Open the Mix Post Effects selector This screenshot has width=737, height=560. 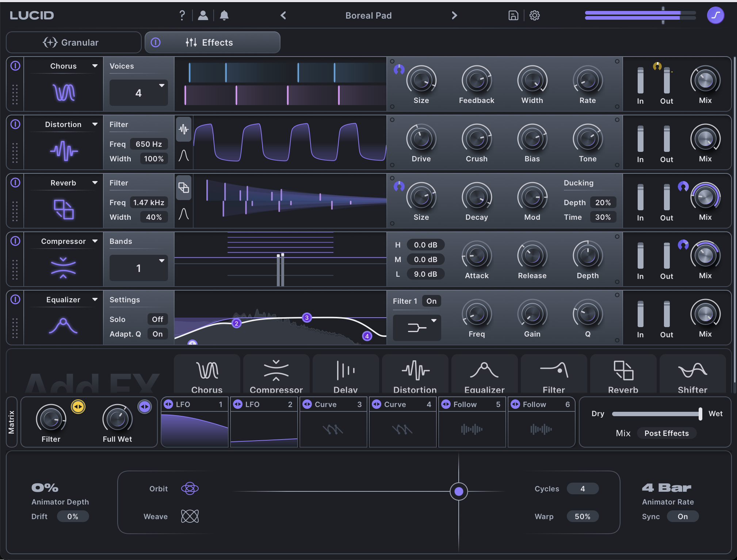pos(667,433)
